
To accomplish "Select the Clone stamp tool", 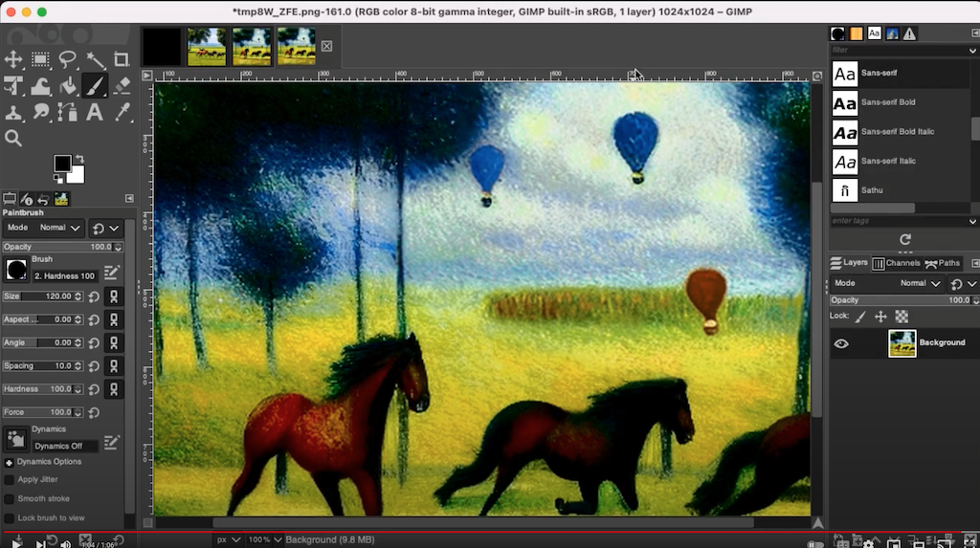I will pyautogui.click(x=13, y=113).
